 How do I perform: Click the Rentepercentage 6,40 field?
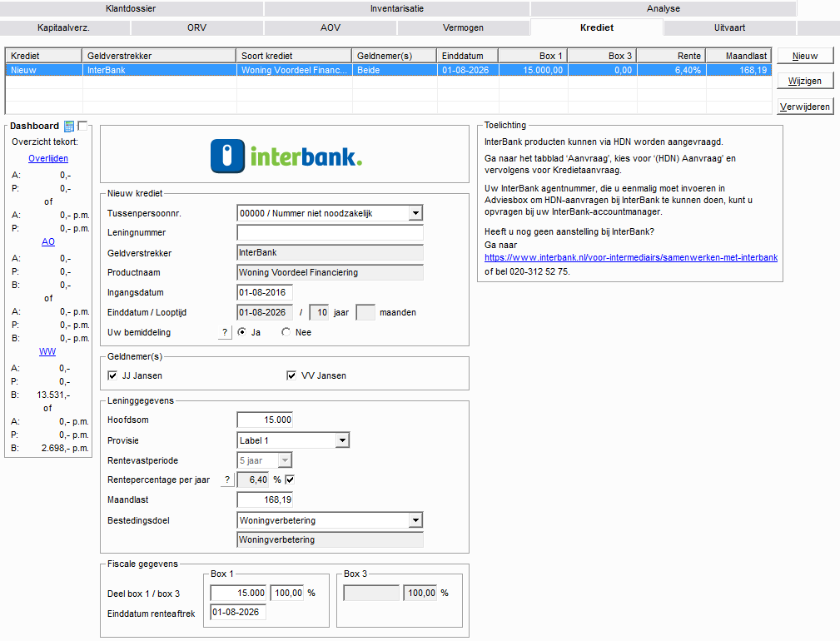coord(253,480)
